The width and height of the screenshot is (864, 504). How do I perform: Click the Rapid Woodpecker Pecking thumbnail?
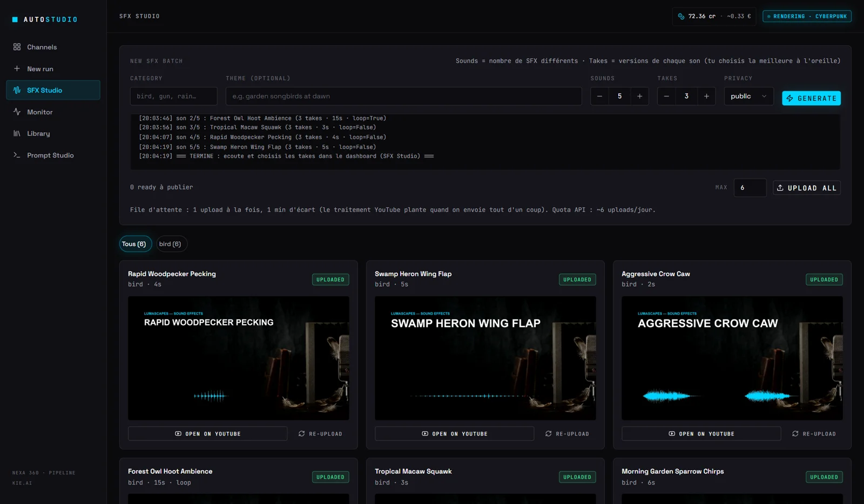coord(238,358)
